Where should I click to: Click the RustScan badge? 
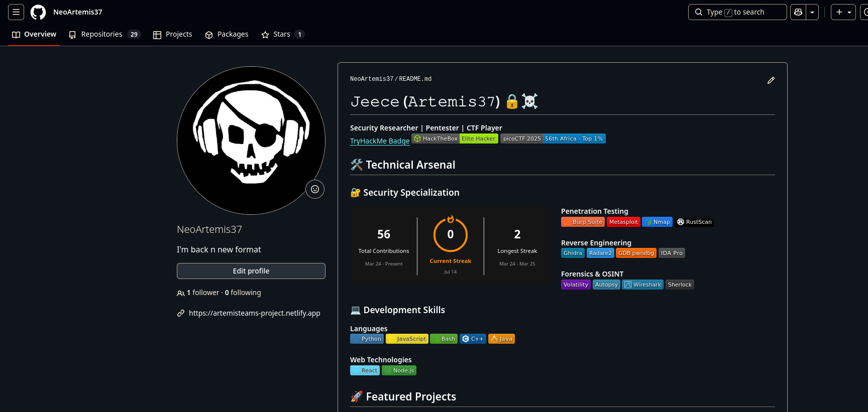694,222
